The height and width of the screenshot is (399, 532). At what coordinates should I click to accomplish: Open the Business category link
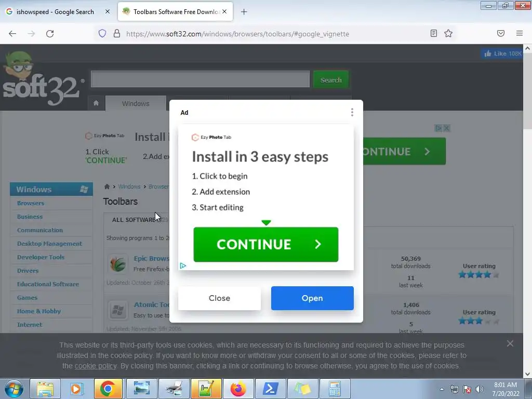(x=30, y=217)
